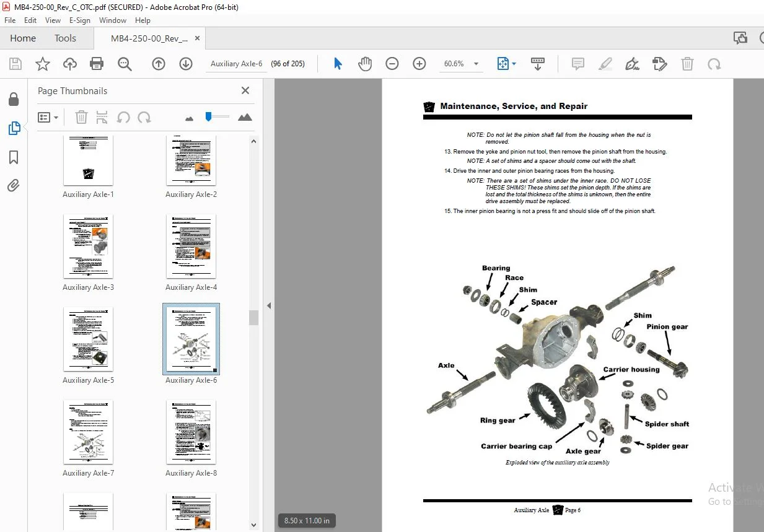
Task: Click the toolbar trash delete icon
Action: pos(687,64)
